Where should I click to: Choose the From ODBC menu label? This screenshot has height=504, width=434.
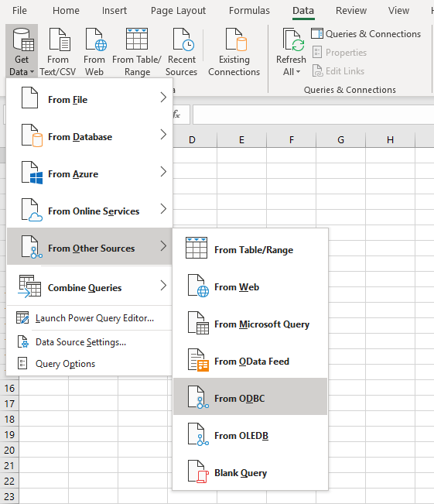click(240, 399)
